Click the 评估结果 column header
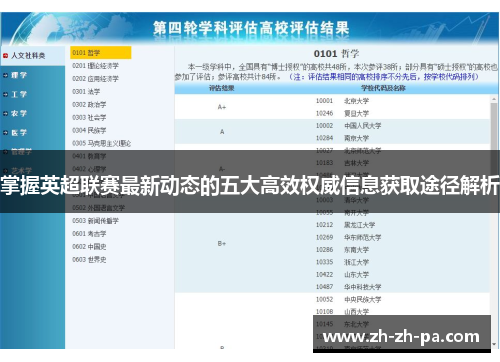This screenshot has width=500, height=362. 222,88
